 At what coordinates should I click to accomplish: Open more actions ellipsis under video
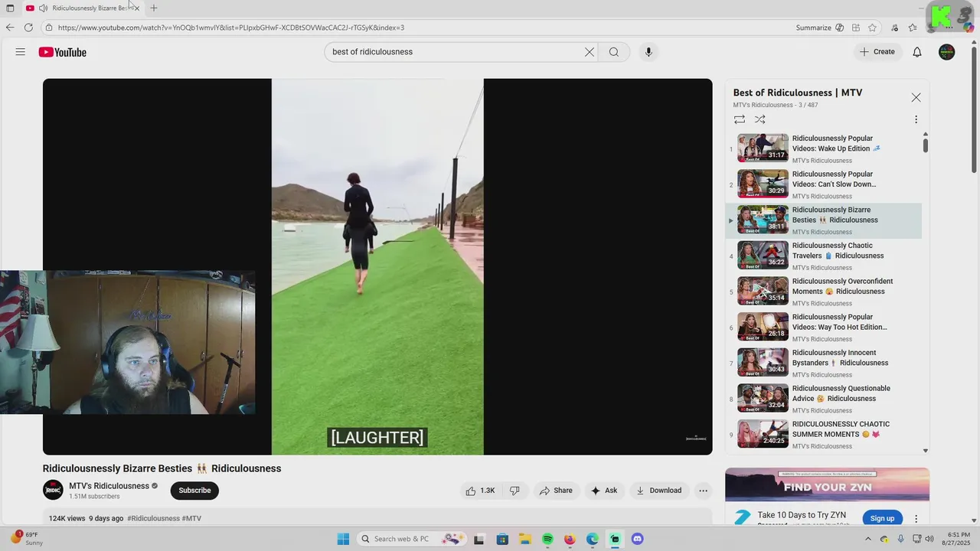[x=703, y=491]
